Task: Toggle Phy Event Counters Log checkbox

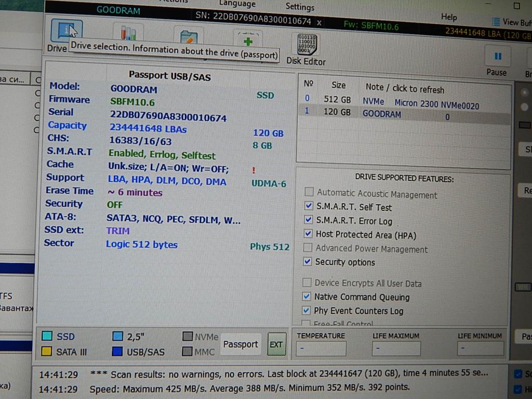Action: (307, 311)
